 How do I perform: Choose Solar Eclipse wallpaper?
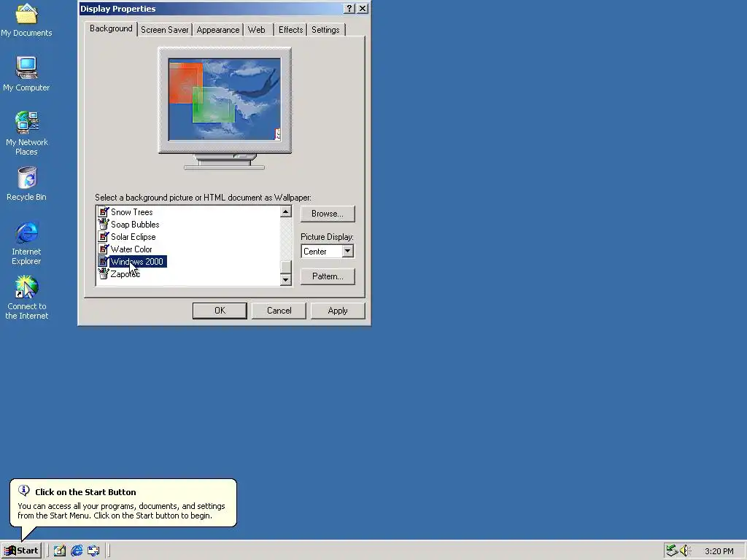133,237
